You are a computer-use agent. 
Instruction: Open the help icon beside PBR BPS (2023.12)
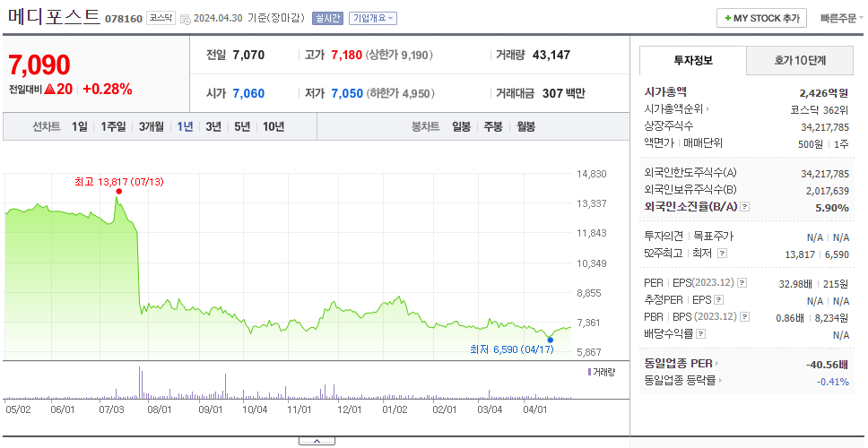click(745, 317)
